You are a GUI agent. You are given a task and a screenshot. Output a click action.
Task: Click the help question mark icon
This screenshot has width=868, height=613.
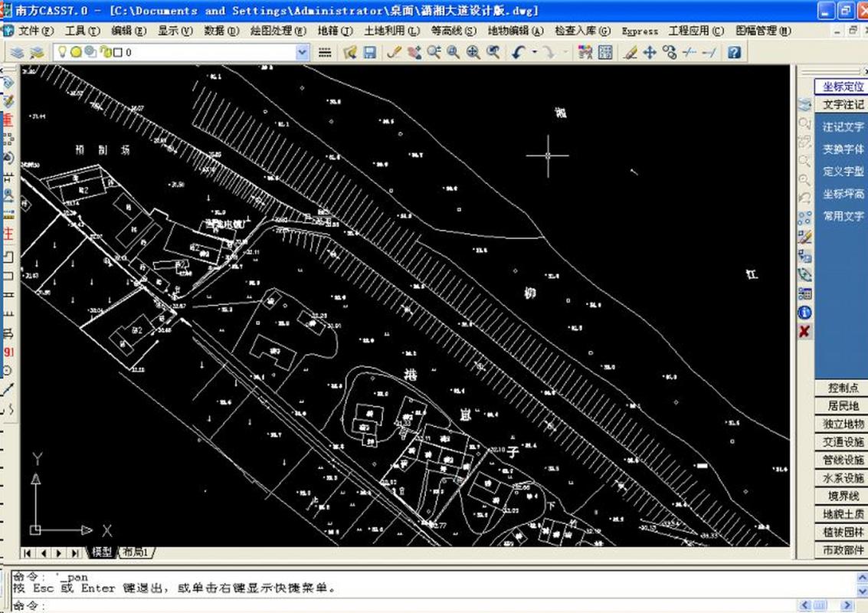point(734,52)
